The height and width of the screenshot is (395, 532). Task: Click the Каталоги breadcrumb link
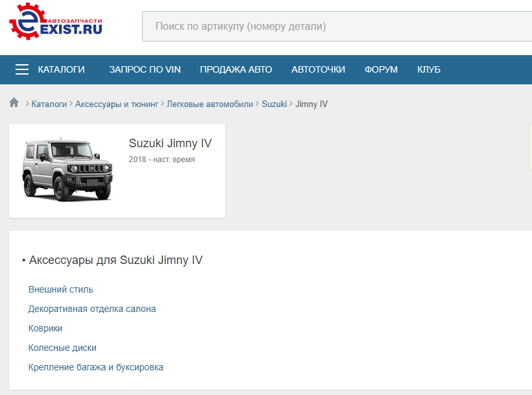(49, 104)
